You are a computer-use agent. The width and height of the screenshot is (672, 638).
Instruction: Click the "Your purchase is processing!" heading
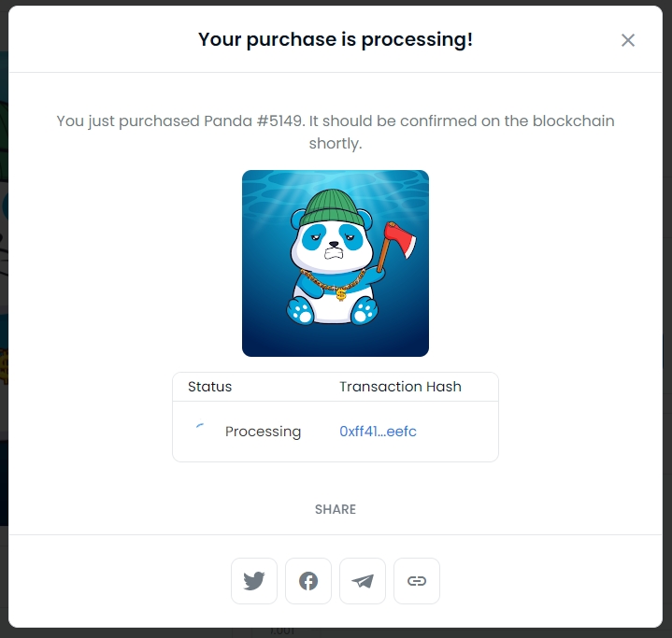336,40
